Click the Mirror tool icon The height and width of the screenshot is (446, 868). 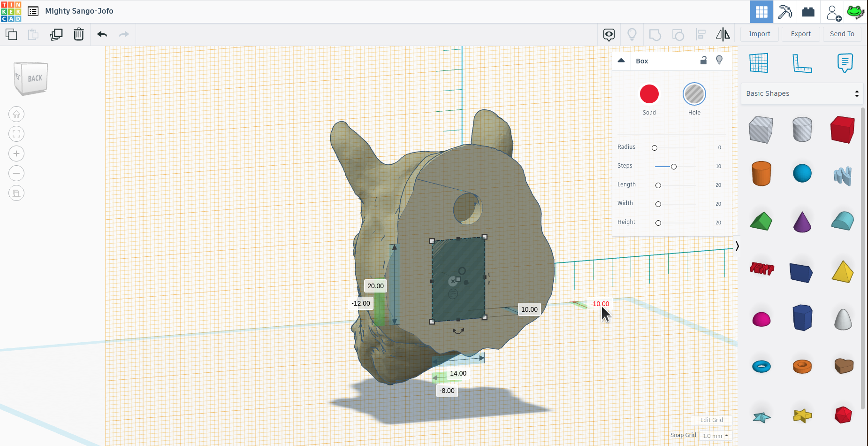[x=723, y=34]
